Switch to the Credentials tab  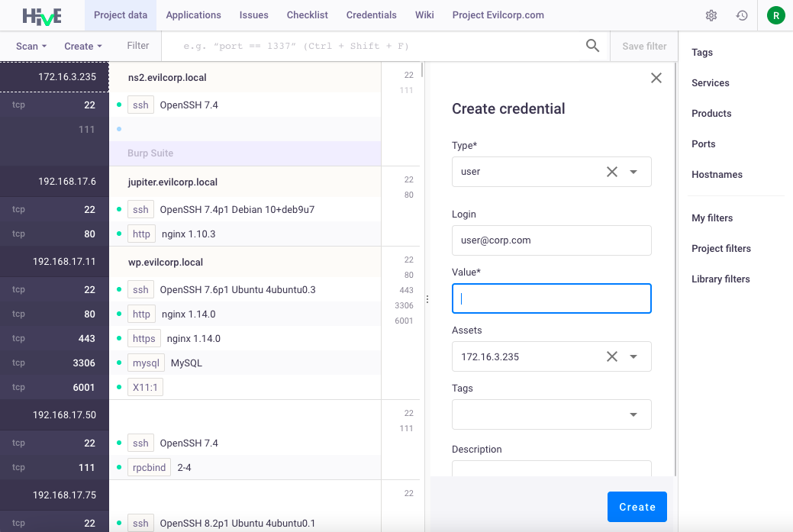point(371,15)
